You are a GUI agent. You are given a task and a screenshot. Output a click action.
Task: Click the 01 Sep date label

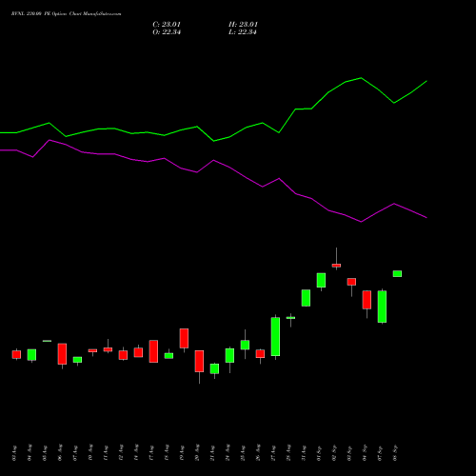[319, 453]
